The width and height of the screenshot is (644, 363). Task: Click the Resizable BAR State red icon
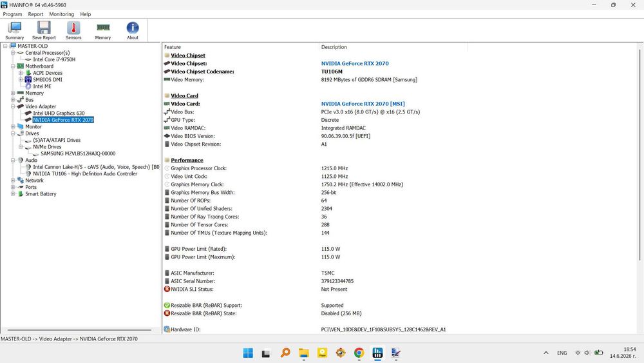[167, 313]
